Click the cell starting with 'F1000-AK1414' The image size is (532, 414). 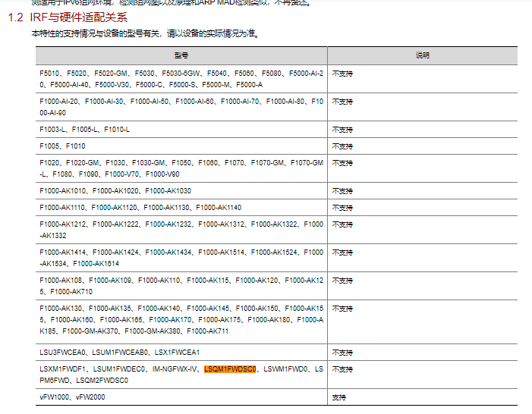(x=181, y=258)
